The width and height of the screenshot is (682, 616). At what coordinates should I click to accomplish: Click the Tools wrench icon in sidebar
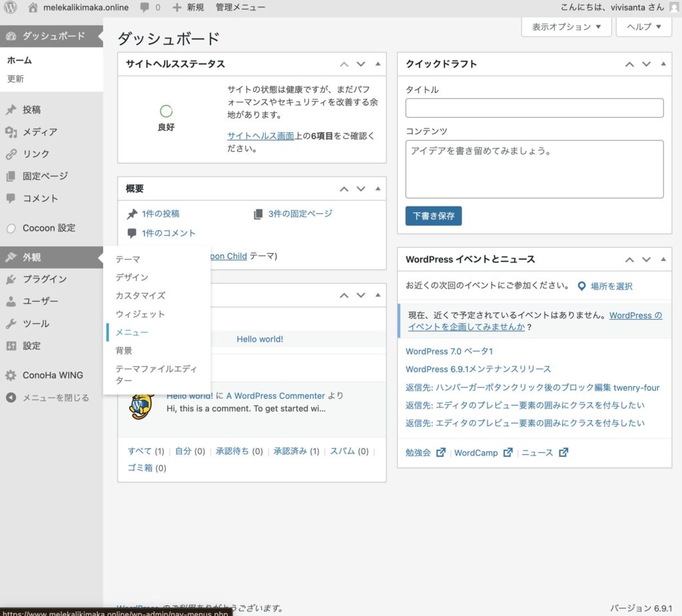11,324
